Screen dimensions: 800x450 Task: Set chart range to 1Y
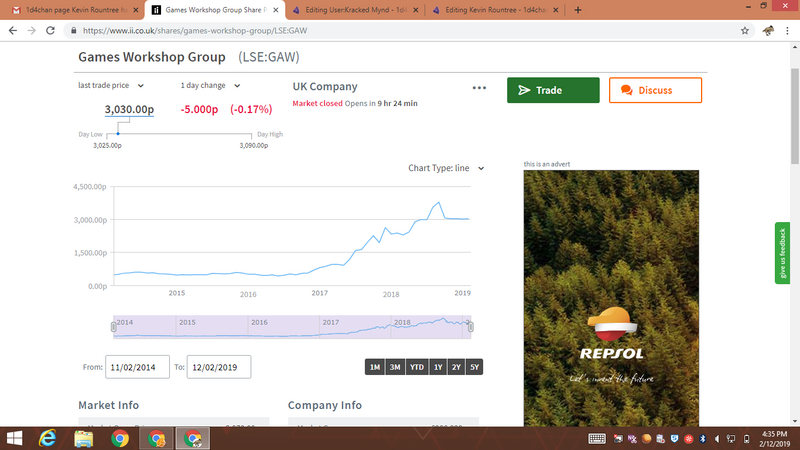point(438,367)
